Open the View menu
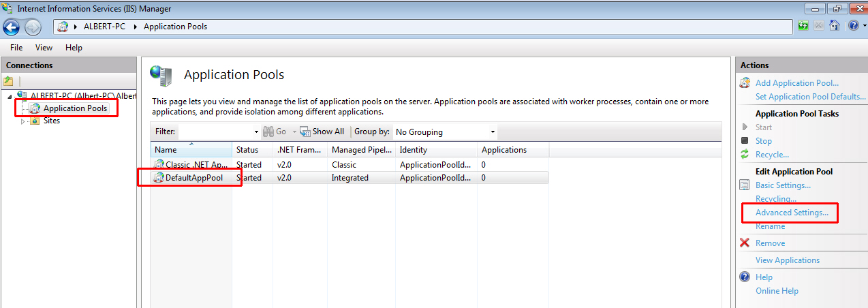 click(44, 48)
